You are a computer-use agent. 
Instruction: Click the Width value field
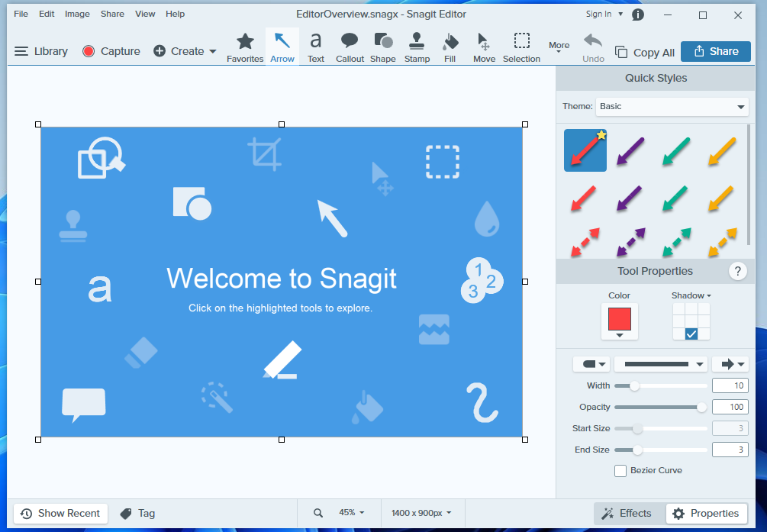point(730,385)
